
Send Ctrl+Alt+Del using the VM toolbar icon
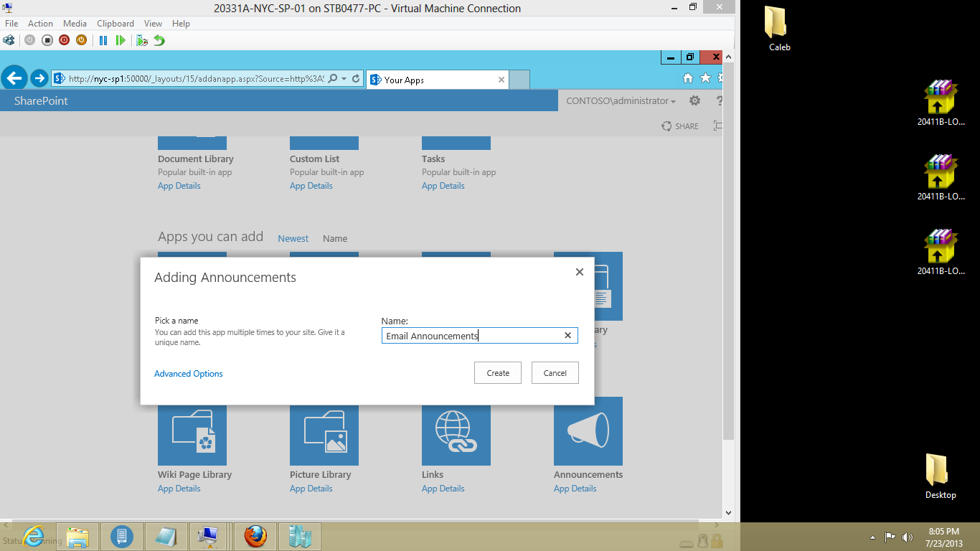pos(9,40)
